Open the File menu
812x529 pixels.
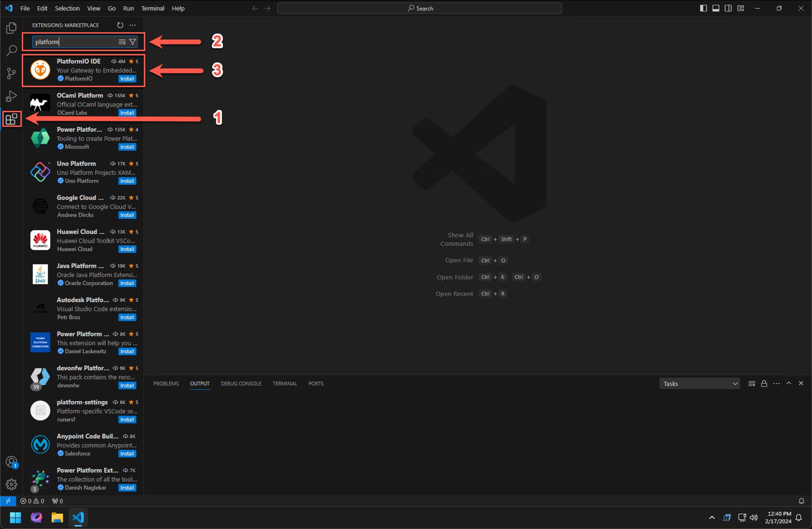[25, 8]
